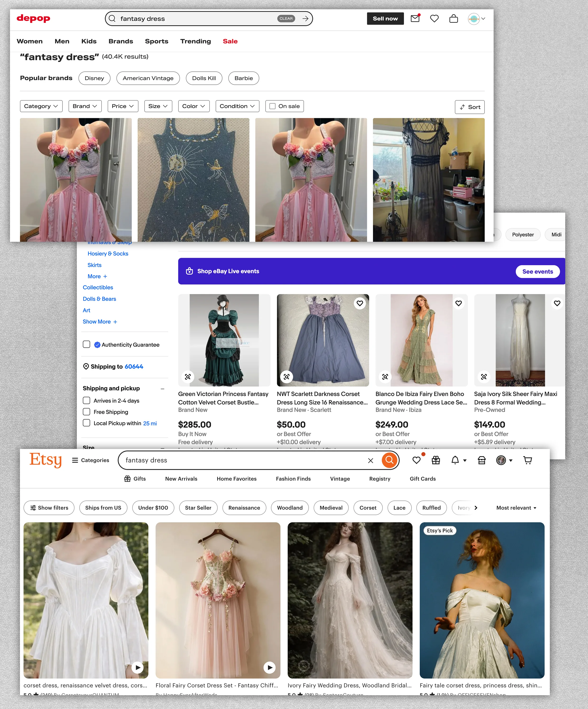Open the Depop shopping bag

coord(454,19)
